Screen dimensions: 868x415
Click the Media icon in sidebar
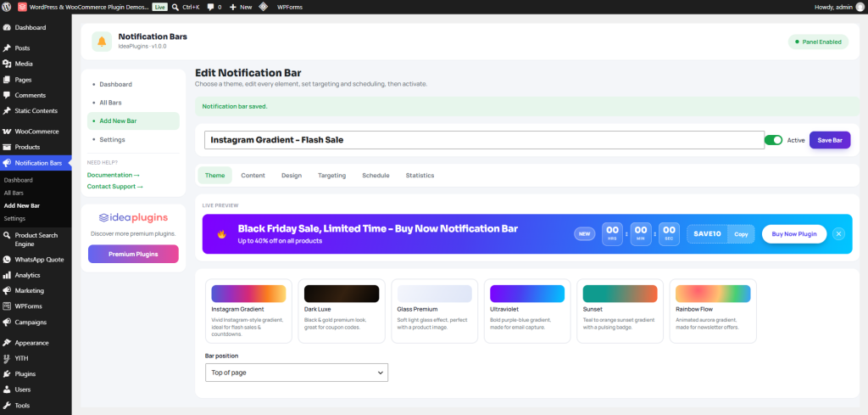tap(7, 64)
